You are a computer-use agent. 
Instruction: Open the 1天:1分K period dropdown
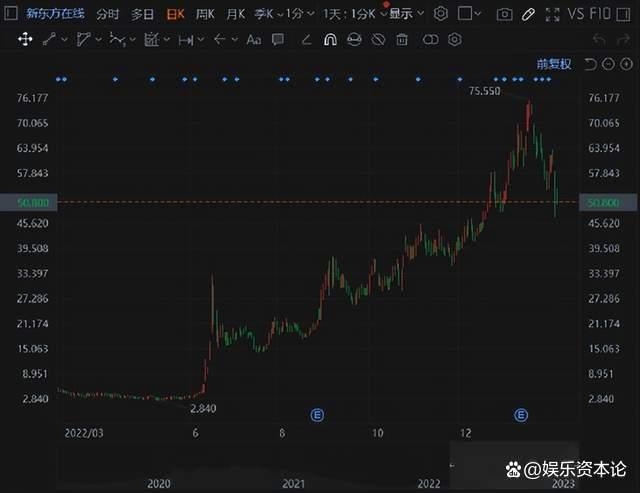tap(349, 14)
